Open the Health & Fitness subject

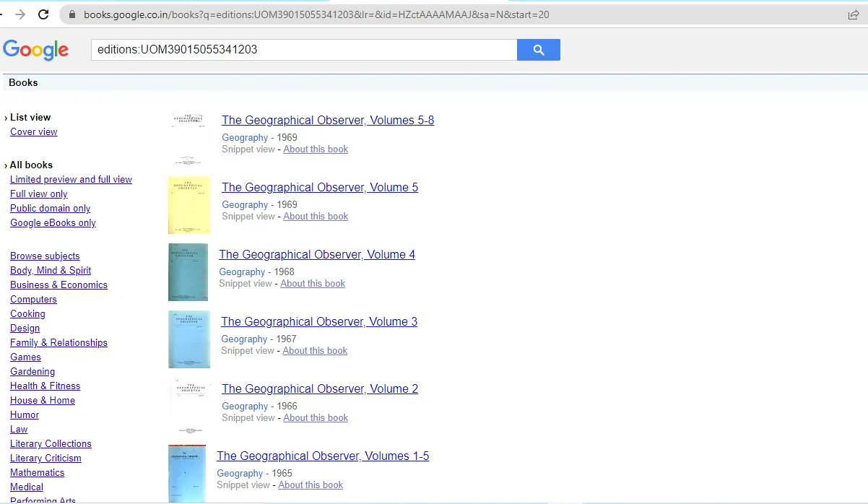coord(45,386)
